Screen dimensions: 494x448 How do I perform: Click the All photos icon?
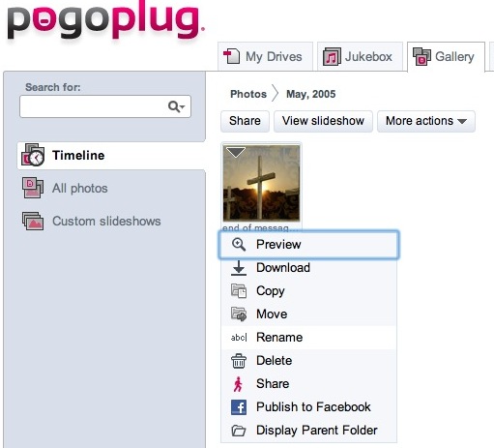tap(33, 188)
